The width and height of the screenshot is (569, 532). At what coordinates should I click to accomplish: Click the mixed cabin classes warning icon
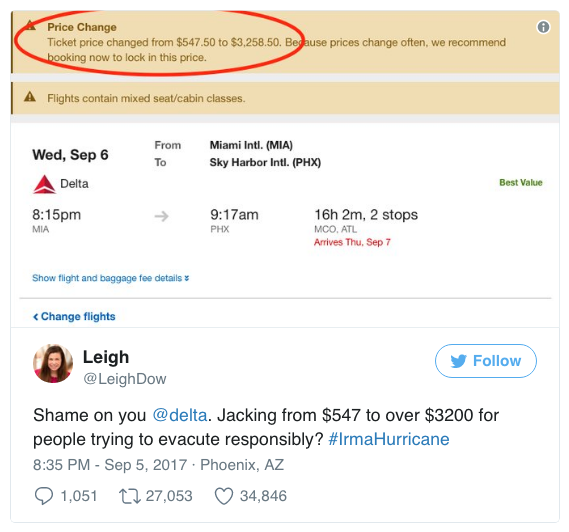(30, 97)
